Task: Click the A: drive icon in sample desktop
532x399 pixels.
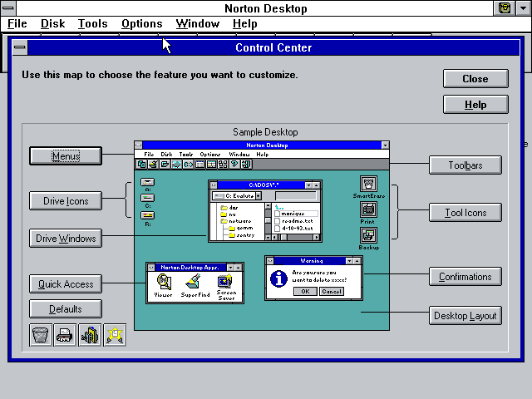Action: [x=148, y=182]
